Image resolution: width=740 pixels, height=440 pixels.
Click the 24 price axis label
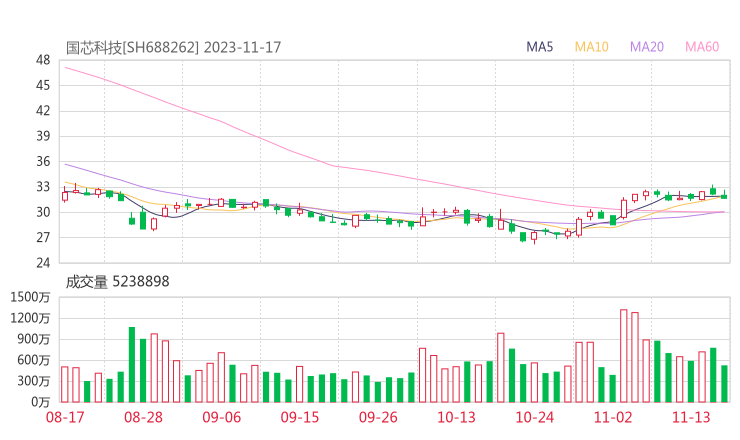43,263
